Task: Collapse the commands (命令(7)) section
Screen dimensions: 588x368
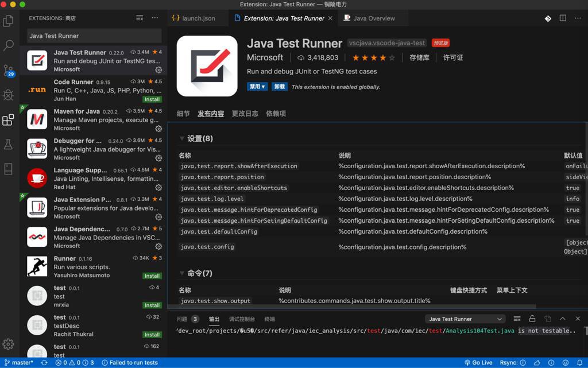Action: coord(196,273)
